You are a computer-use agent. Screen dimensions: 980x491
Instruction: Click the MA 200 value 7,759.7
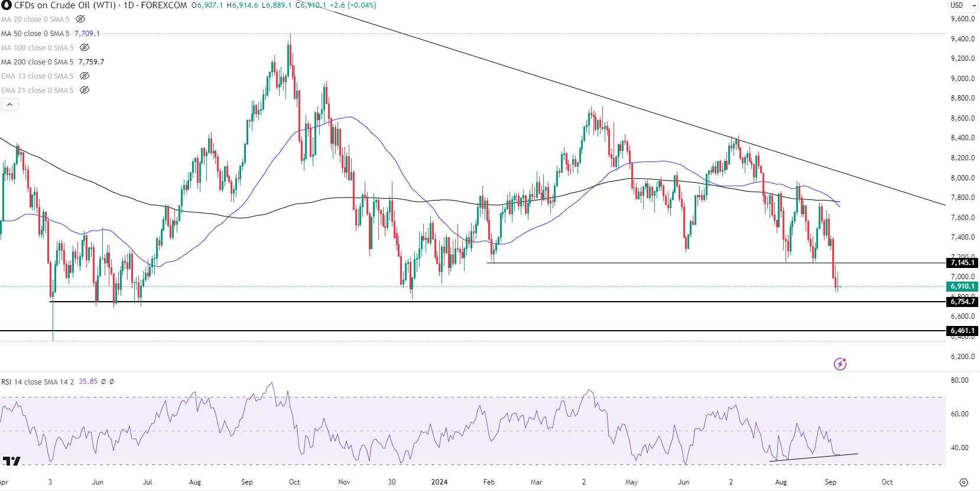[92, 62]
